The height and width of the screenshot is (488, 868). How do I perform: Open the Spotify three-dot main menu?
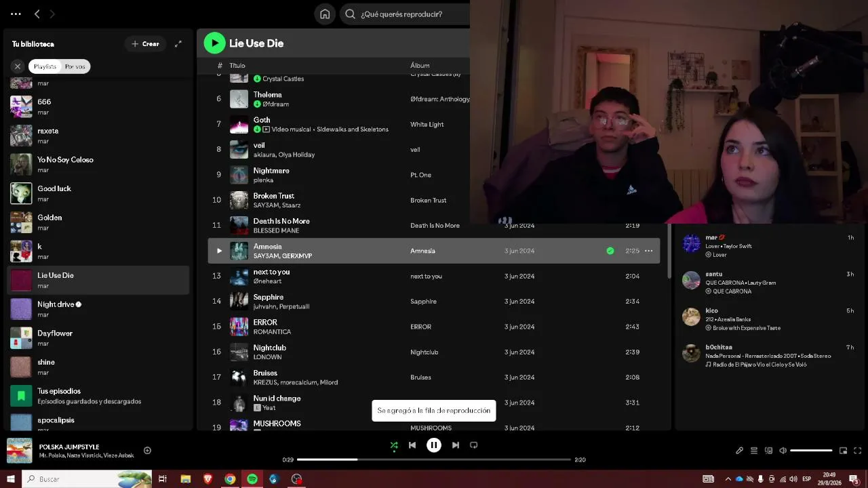point(16,14)
